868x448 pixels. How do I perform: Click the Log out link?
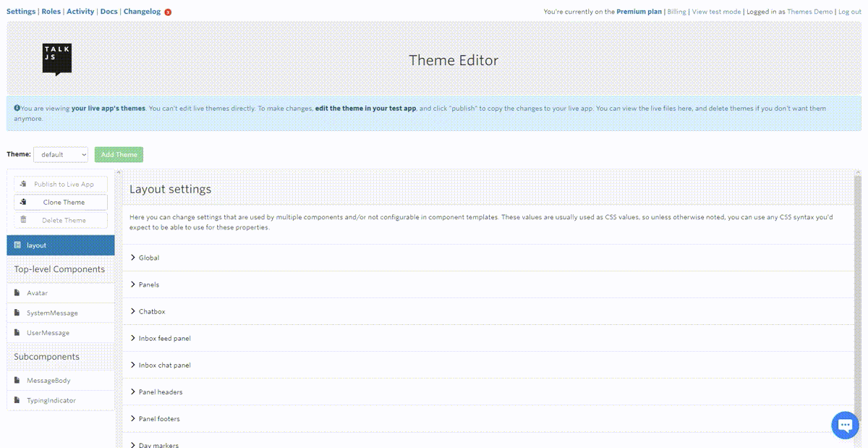850,12
